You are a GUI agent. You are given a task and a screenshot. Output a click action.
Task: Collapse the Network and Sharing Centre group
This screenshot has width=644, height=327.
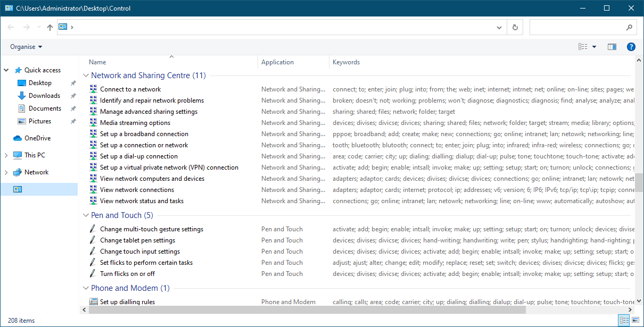(x=86, y=76)
